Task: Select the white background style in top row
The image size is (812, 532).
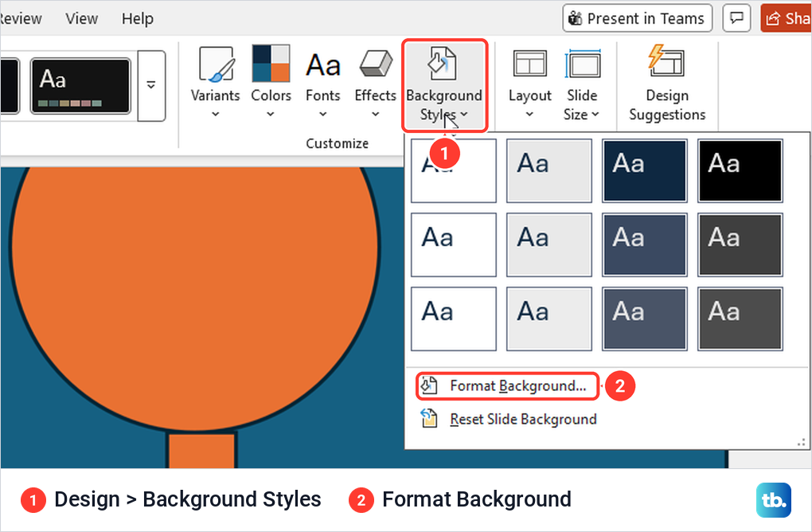Action: click(x=454, y=170)
